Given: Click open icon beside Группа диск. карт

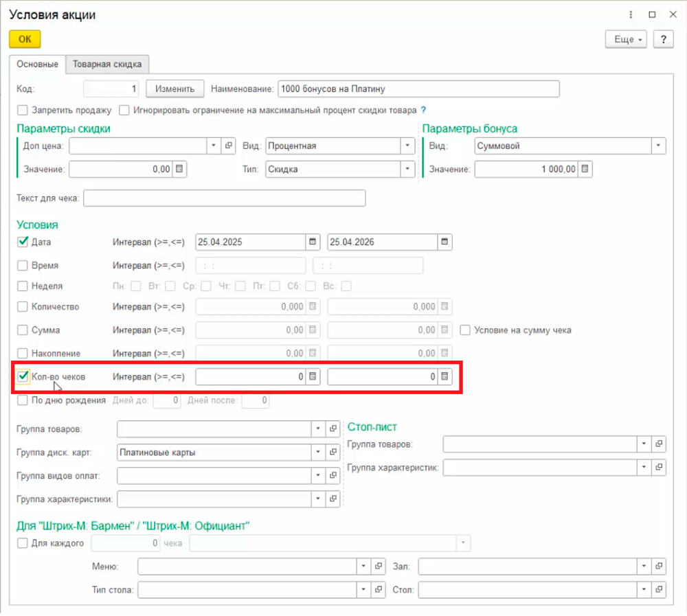Looking at the screenshot, I should [x=333, y=452].
